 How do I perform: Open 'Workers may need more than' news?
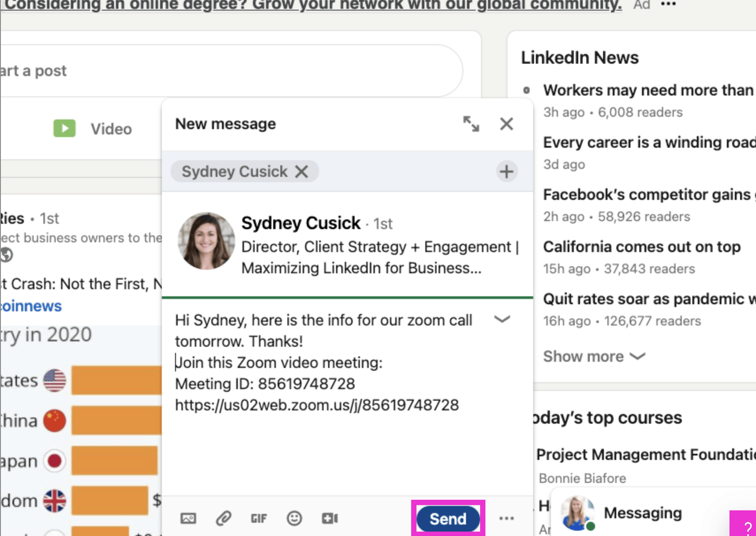click(648, 90)
